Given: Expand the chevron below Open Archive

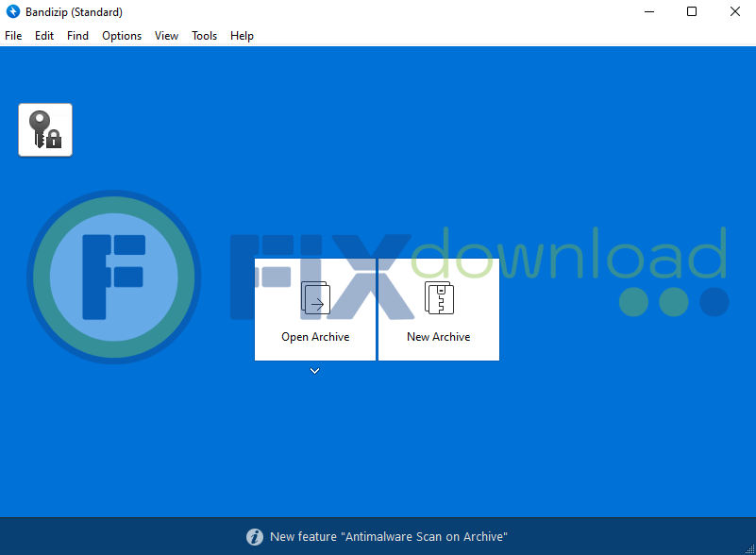Looking at the screenshot, I should click(315, 371).
